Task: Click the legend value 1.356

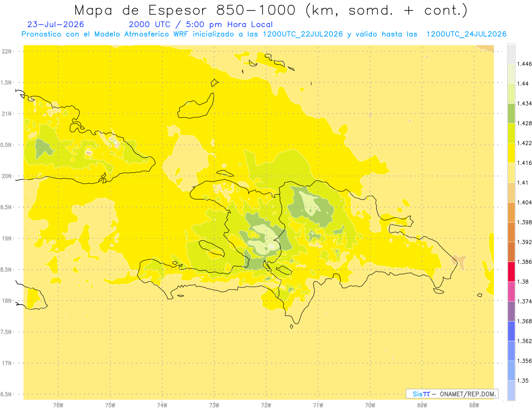Action: (524, 361)
